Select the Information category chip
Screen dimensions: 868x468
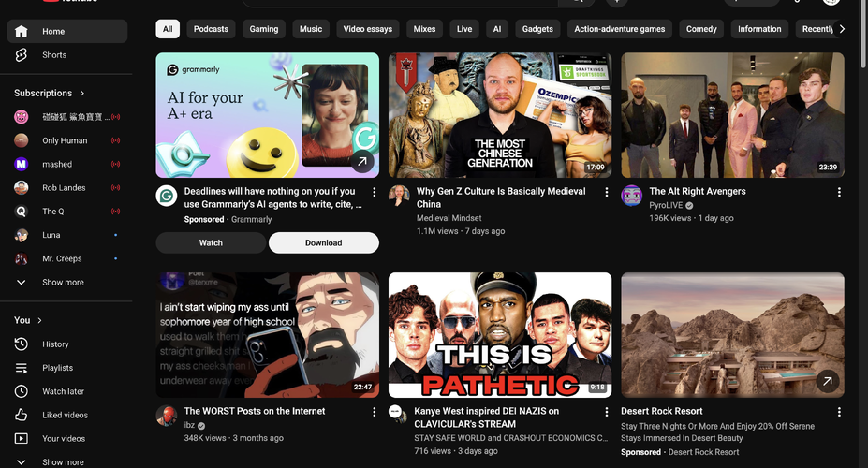pos(759,29)
